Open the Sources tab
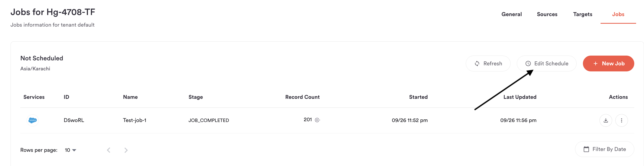 (547, 14)
